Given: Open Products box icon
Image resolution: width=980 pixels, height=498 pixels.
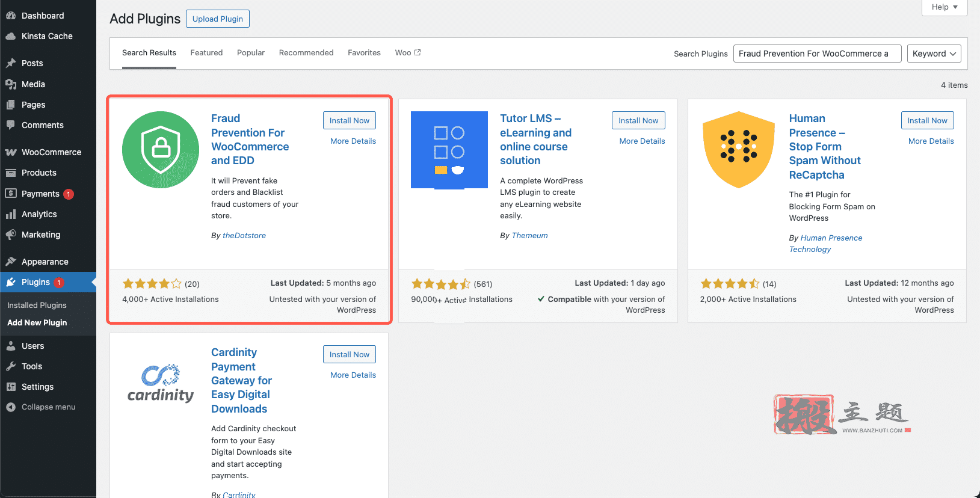Looking at the screenshot, I should coord(11,173).
